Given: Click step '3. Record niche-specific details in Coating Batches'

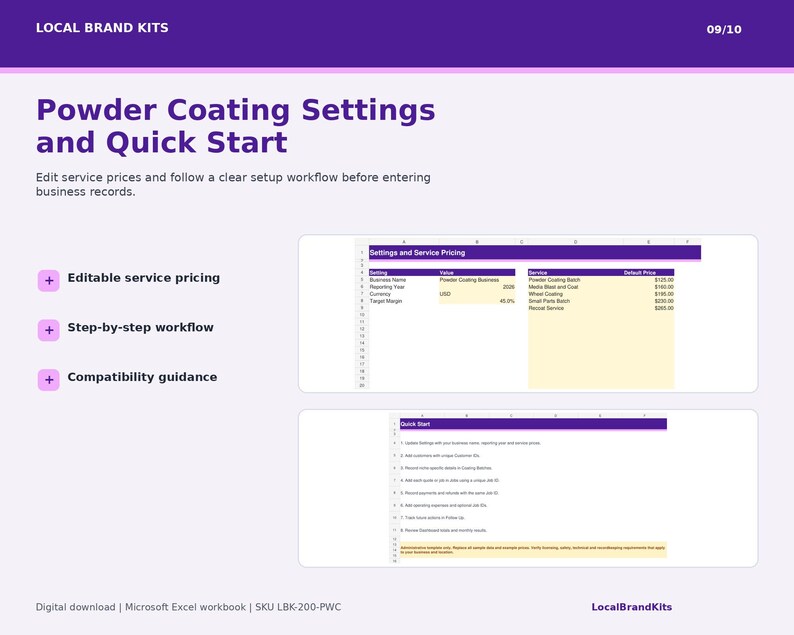Looking at the screenshot, I should click(x=446, y=468).
